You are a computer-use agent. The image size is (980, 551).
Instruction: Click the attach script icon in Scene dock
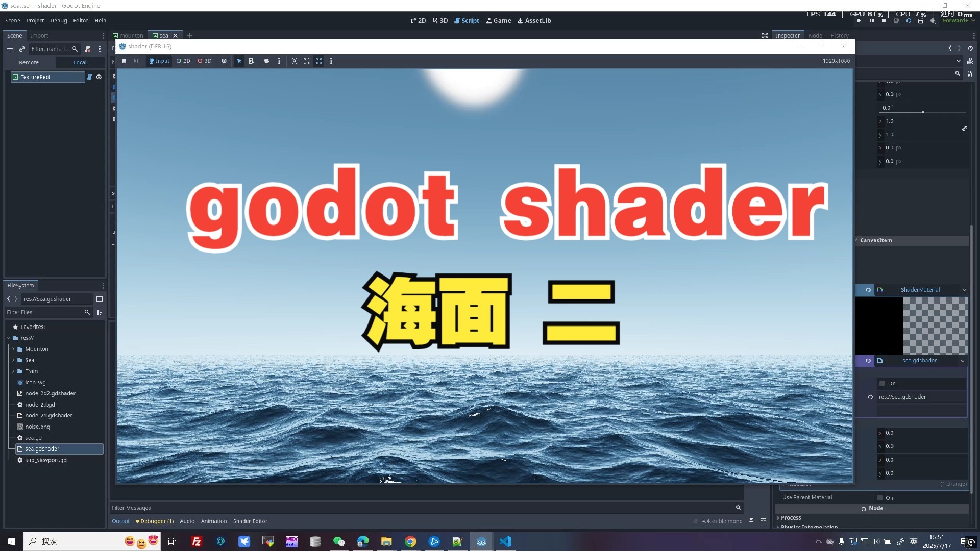(x=87, y=49)
